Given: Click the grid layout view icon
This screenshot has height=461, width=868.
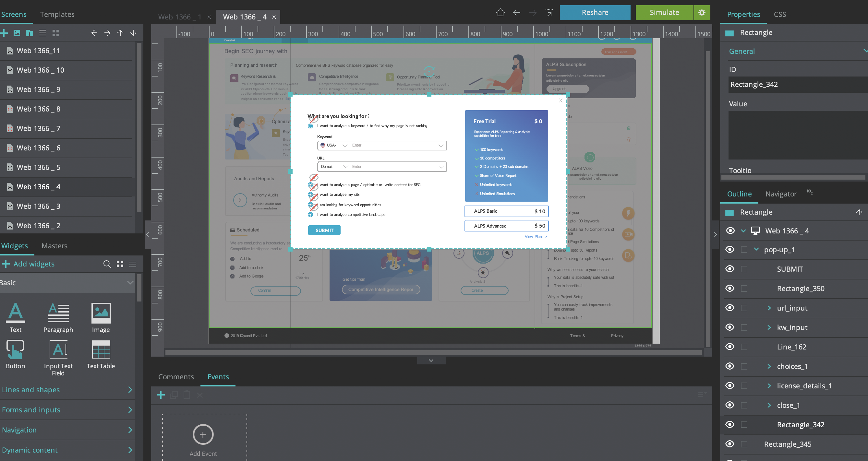Looking at the screenshot, I should 55,33.
